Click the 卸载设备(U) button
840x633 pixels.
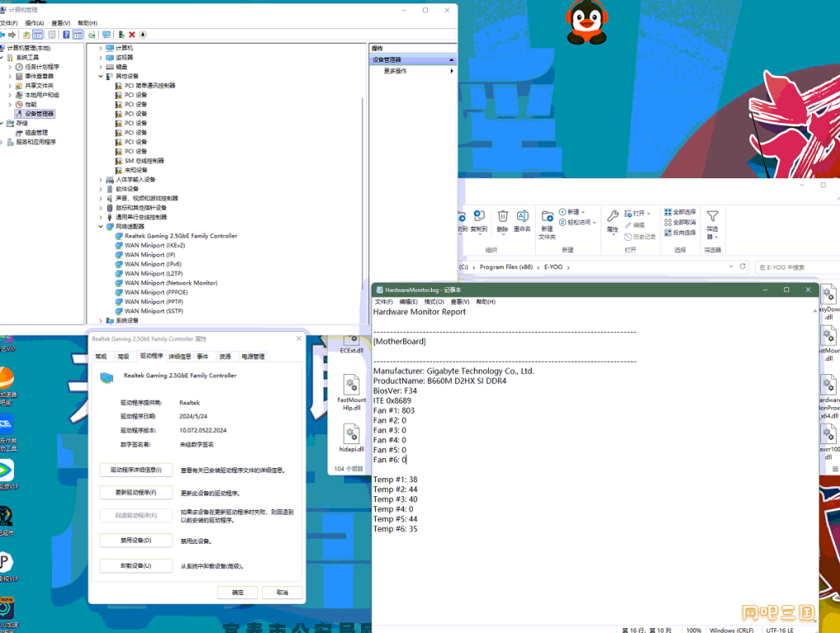(x=136, y=566)
